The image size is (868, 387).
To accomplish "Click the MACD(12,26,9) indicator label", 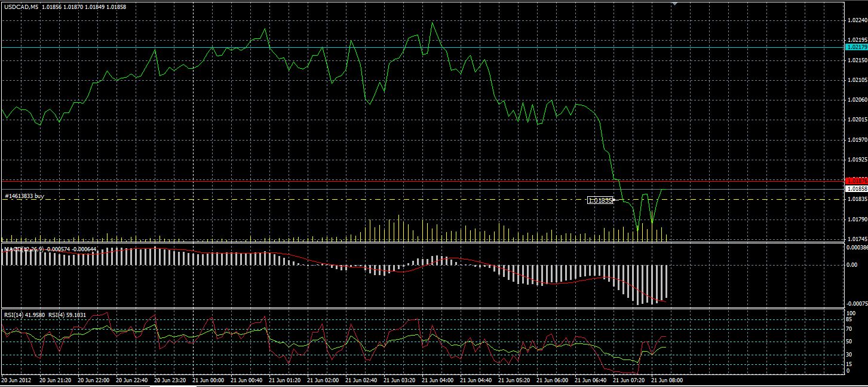I will pyautogui.click(x=23, y=248).
